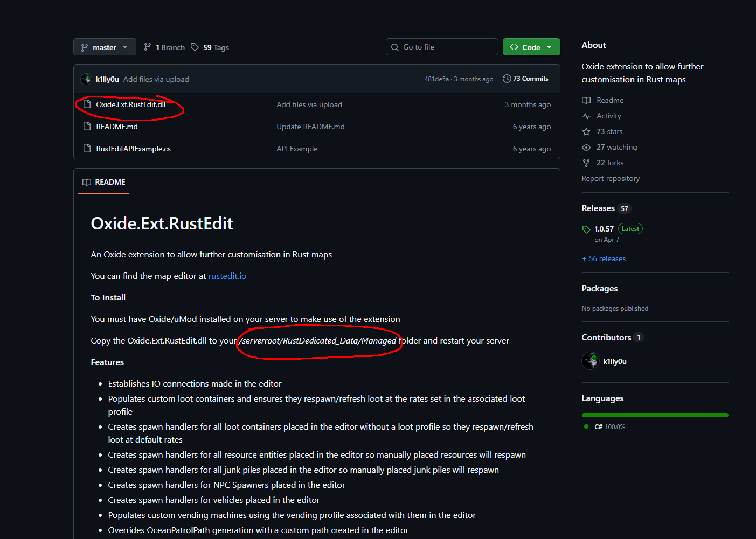Click the Latest badge on release 1.0.57
The height and width of the screenshot is (539, 756).
tap(630, 229)
